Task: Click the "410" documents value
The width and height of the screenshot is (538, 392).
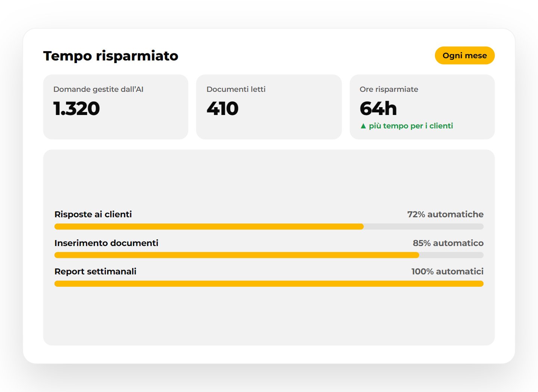Action: (223, 109)
